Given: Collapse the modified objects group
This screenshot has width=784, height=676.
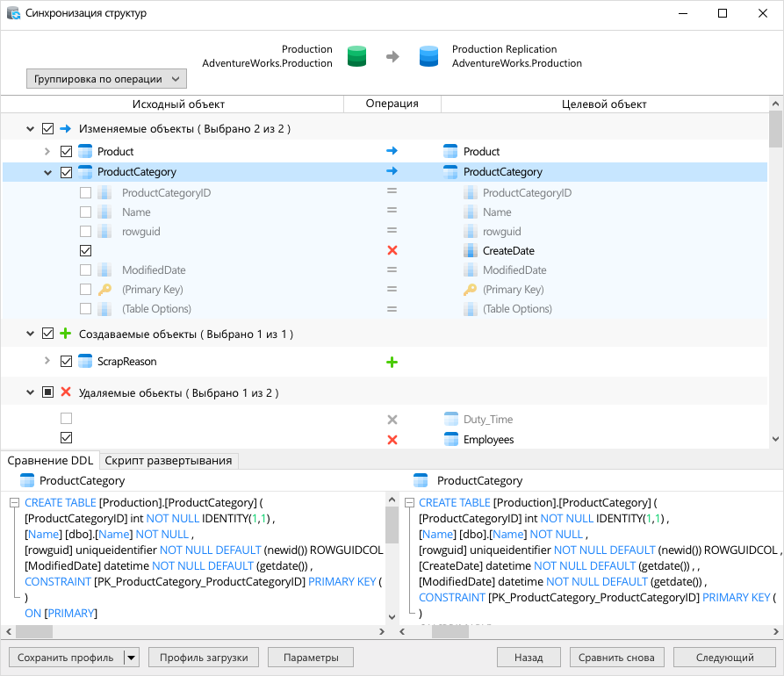Looking at the screenshot, I should pos(30,129).
